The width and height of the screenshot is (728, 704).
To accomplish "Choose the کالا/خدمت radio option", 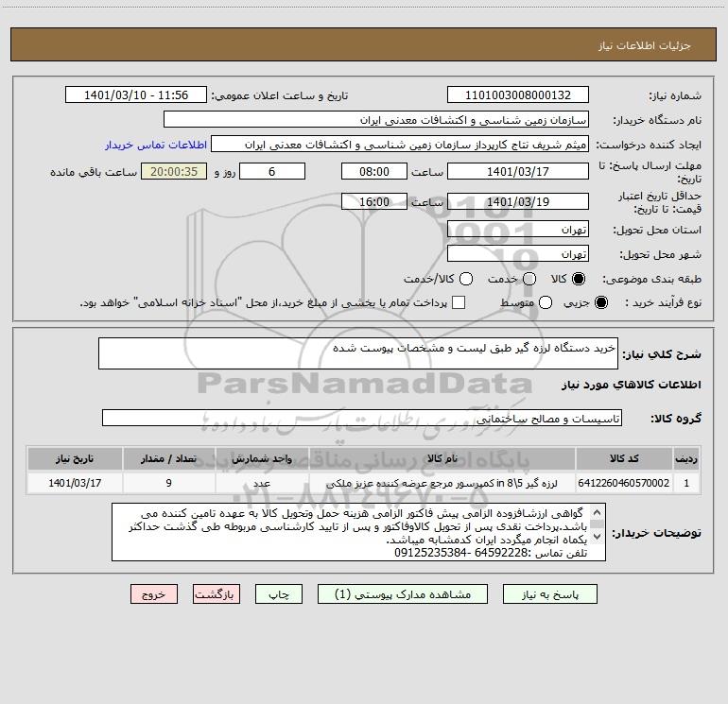I will (466, 279).
